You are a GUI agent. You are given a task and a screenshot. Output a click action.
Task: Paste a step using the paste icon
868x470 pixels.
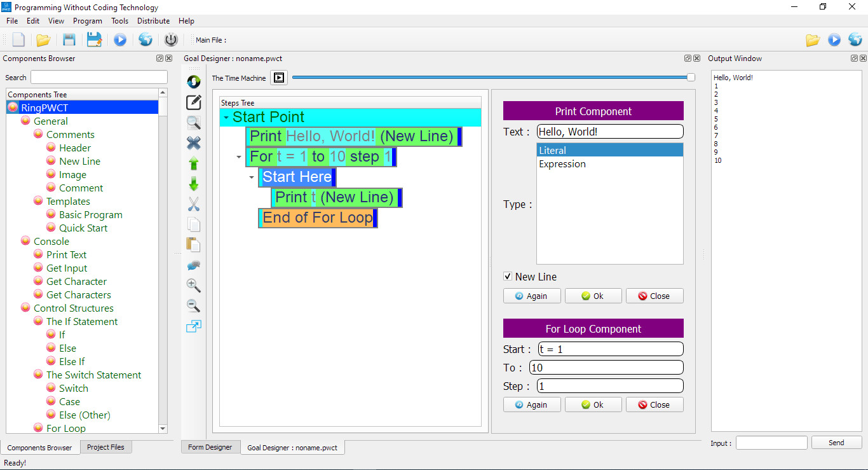[193, 245]
